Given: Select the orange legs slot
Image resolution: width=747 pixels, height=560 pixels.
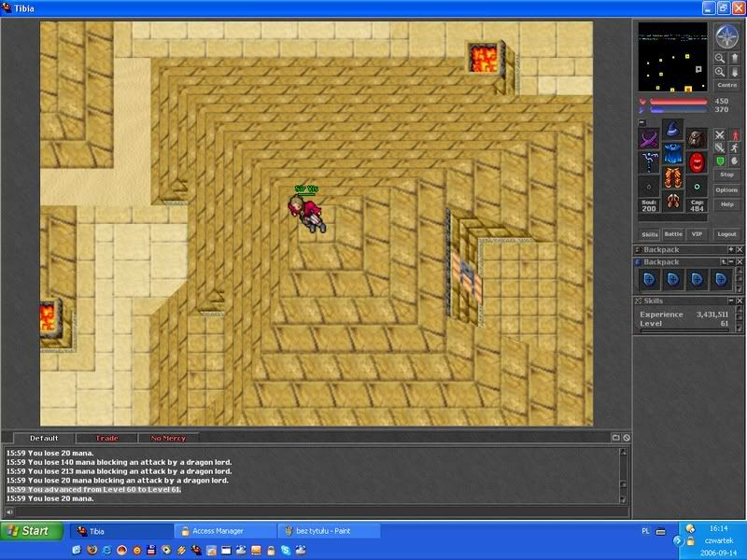Looking at the screenshot, I should pyautogui.click(x=672, y=177).
